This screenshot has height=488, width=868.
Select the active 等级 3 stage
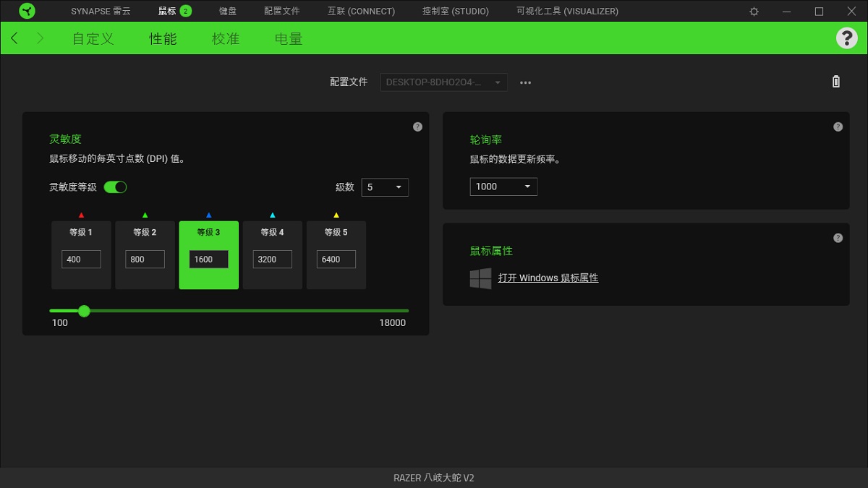(x=208, y=255)
